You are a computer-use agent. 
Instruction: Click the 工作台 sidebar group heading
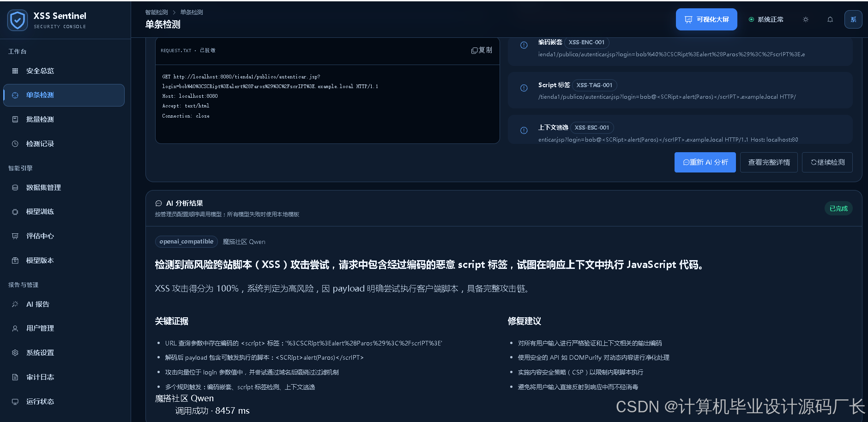18,52
